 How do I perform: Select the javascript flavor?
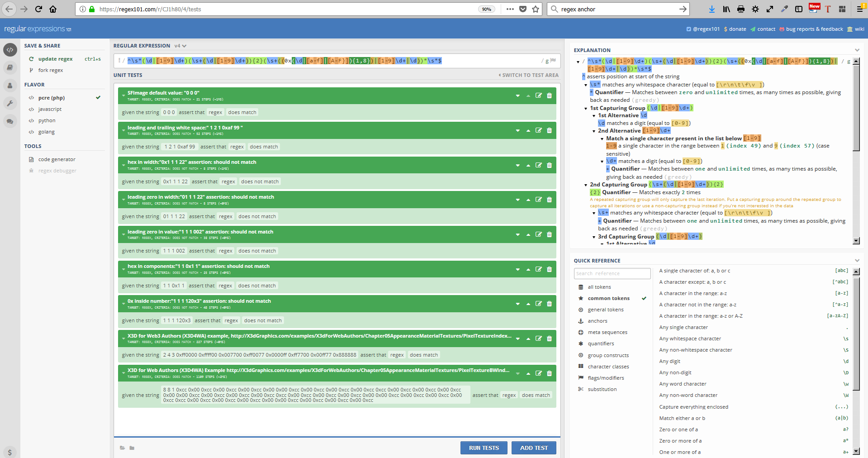pos(50,109)
